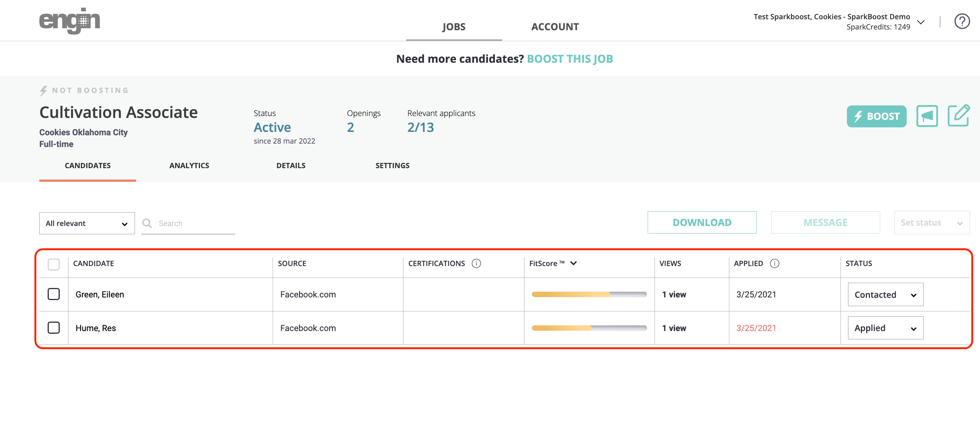Viewport: 980px width, 421px height.
Task: Check the box for Green, Eileen
Action: (x=54, y=294)
